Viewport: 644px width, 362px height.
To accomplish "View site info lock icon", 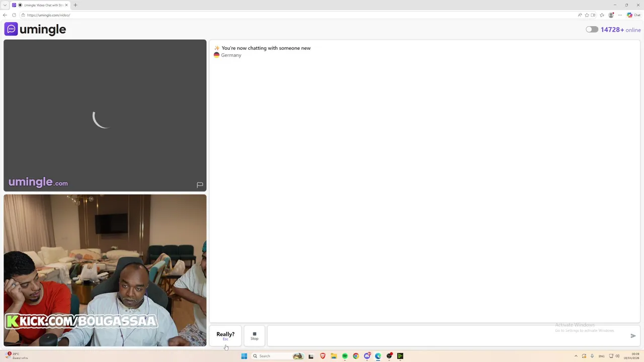I will pyautogui.click(x=23, y=15).
